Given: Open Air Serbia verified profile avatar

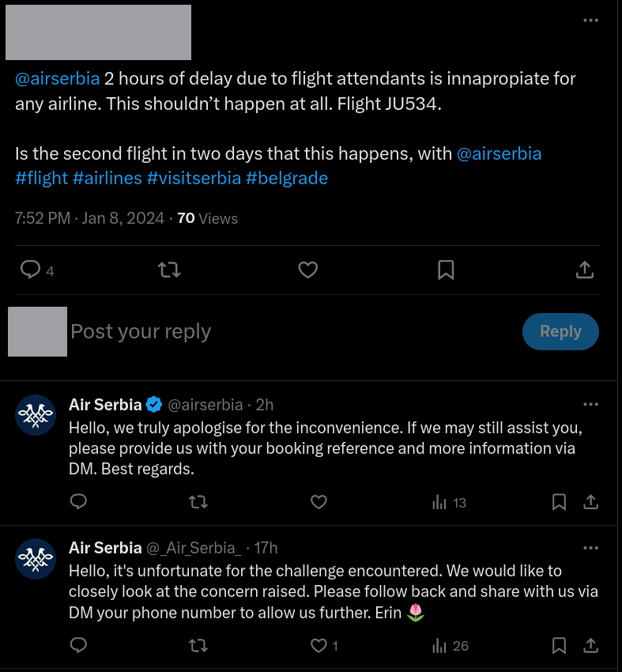Looking at the screenshot, I should click(x=36, y=415).
